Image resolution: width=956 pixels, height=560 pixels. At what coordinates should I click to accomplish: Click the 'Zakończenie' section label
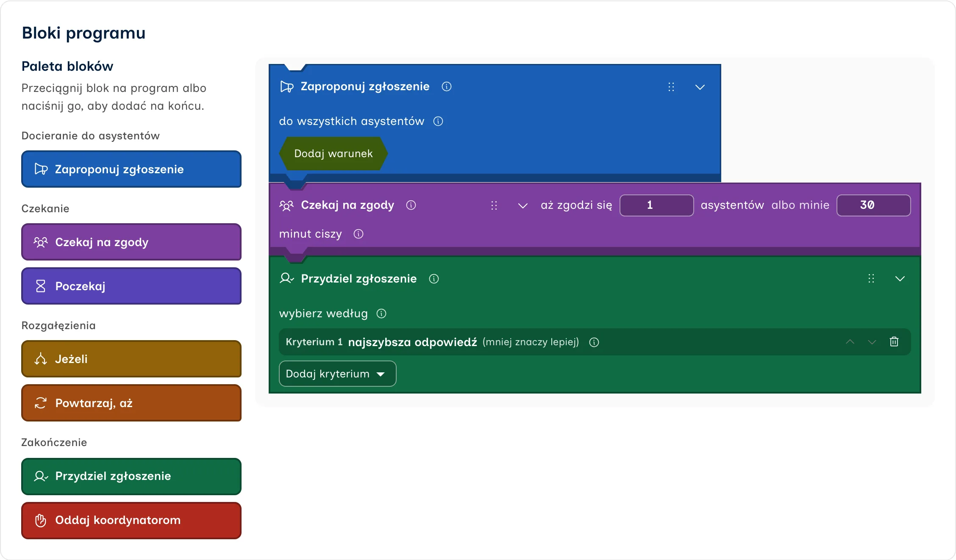[x=54, y=442]
